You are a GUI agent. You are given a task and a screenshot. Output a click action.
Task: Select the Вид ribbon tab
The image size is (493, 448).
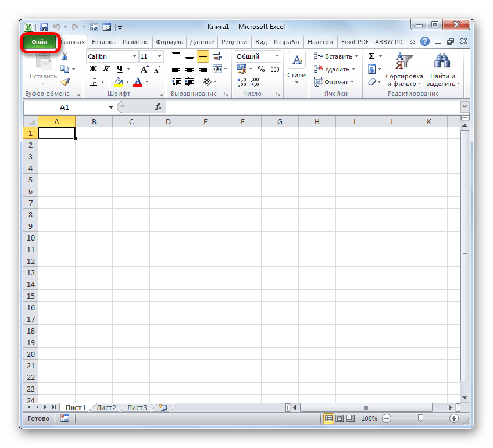point(260,42)
